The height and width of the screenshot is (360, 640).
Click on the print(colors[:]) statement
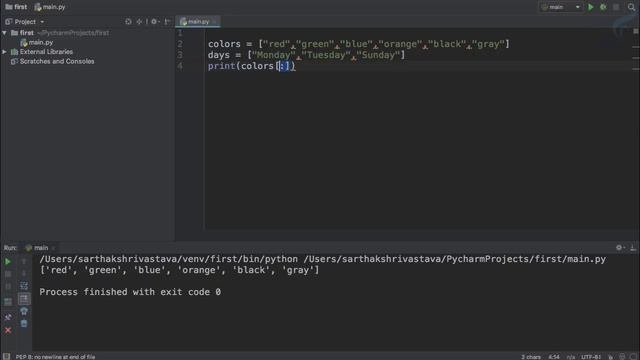[x=251, y=66]
